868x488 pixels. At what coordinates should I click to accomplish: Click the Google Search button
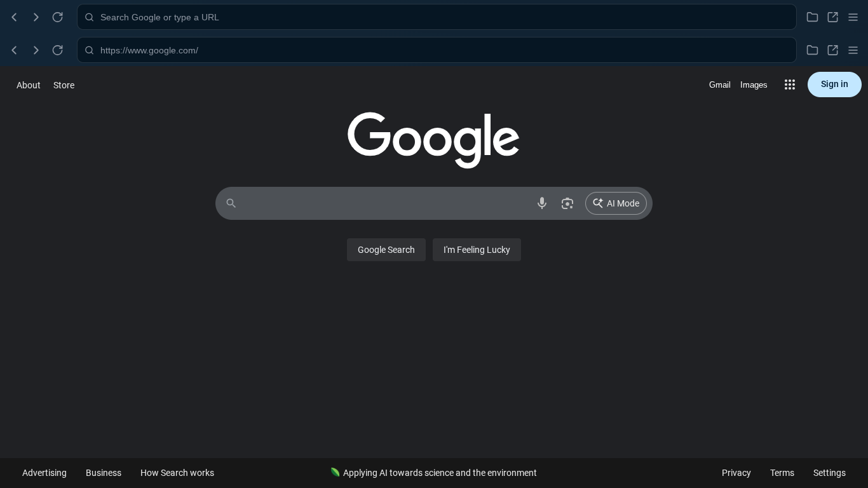(x=386, y=250)
